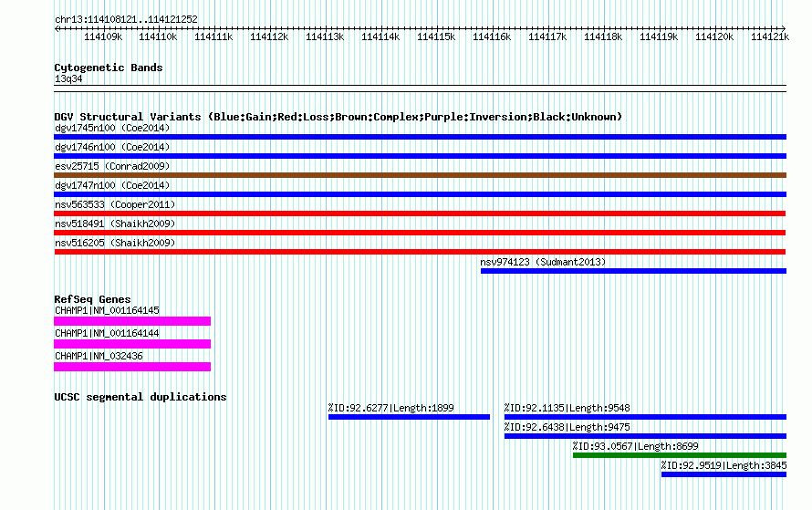The width and height of the screenshot is (812, 510).
Task: Click the UCSC segmental duplications track title
Action: pos(141,397)
